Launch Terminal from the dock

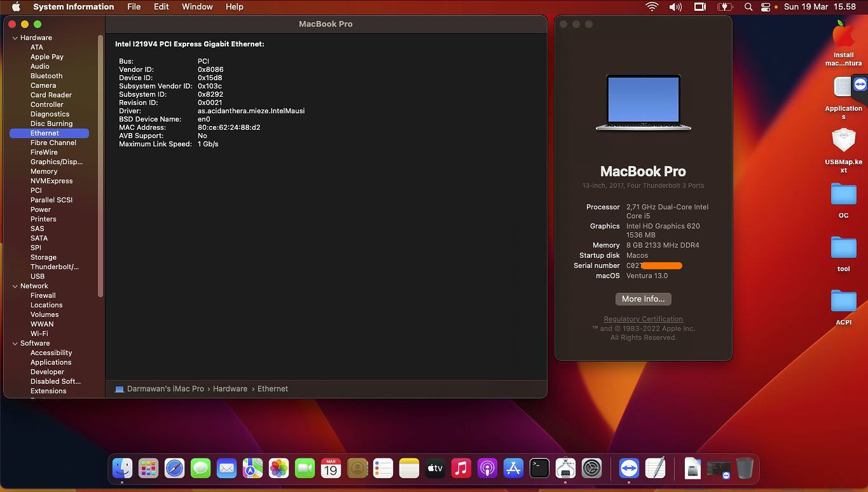click(x=539, y=469)
